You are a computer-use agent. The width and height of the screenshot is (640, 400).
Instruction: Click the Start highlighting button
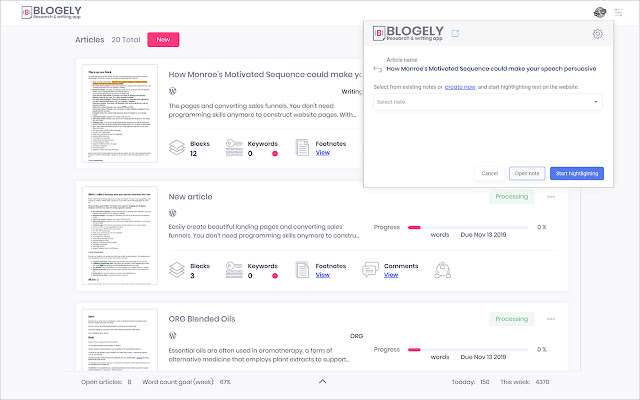577,173
